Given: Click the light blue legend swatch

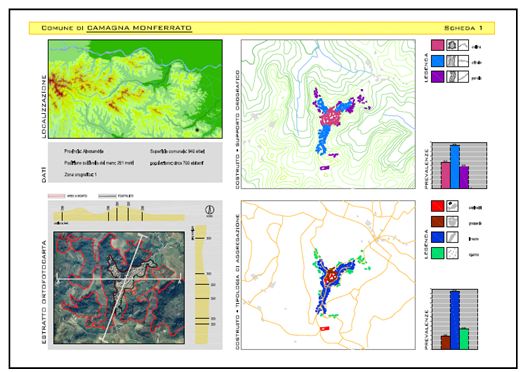Looking at the screenshot, I should (438, 61).
